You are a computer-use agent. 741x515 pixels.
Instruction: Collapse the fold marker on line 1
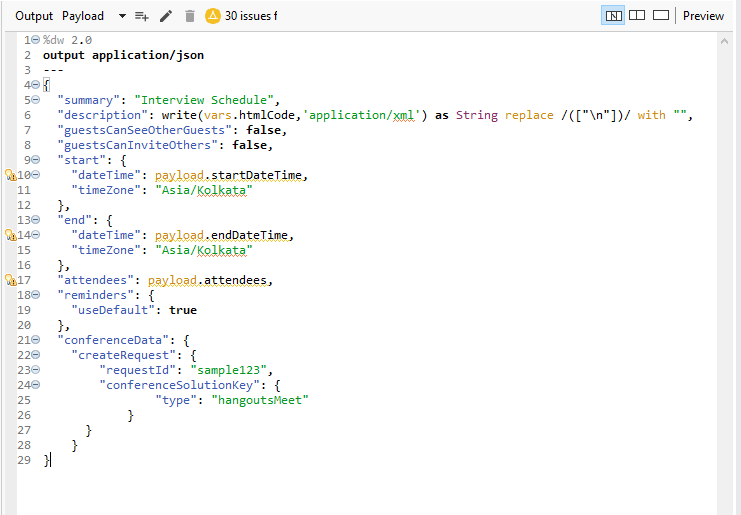pyautogui.click(x=36, y=40)
